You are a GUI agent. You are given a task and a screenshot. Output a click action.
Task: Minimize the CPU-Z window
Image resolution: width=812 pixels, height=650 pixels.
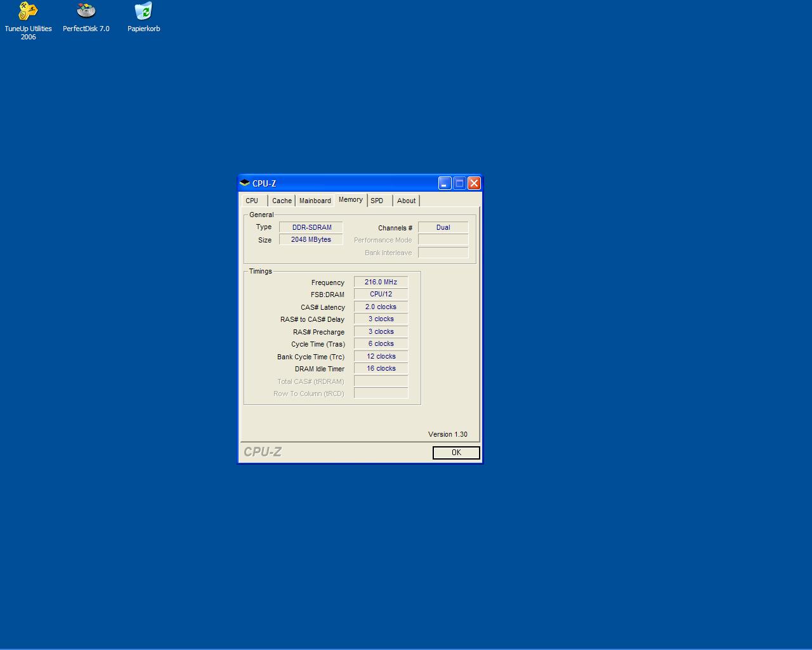click(x=445, y=183)
